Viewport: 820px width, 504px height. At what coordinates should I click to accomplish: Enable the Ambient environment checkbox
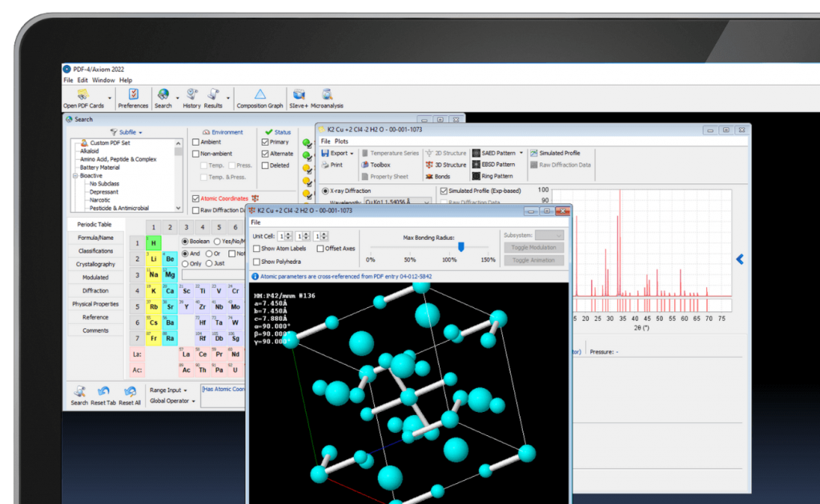tap(195, 142)
